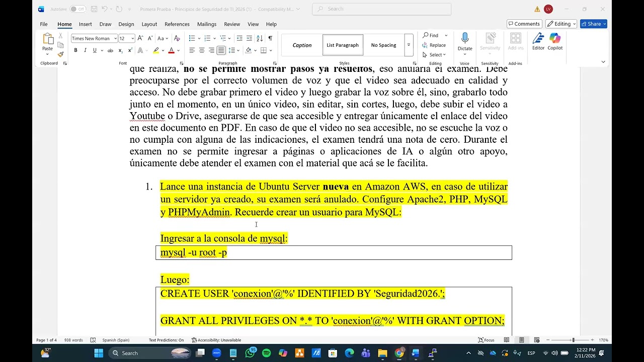This screenshot has width=644, height=362.
Task: Open the File menu
Action: [x=44, y=24]
